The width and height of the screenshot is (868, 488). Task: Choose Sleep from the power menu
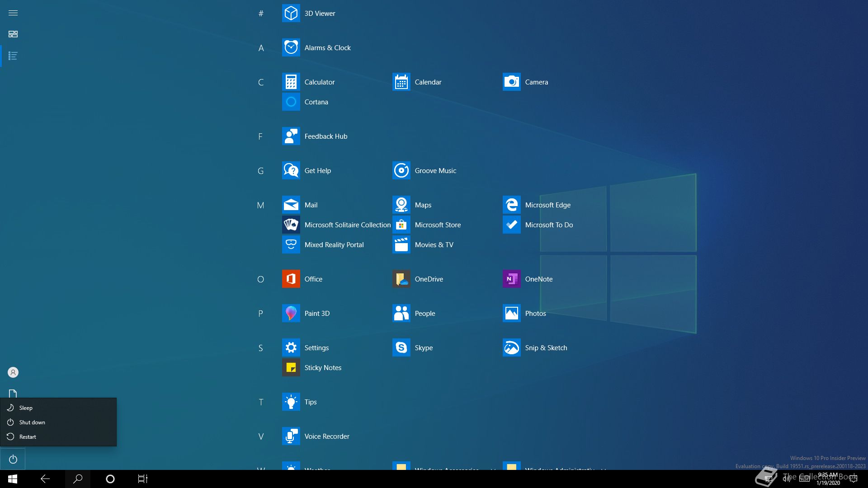point(58,408)
